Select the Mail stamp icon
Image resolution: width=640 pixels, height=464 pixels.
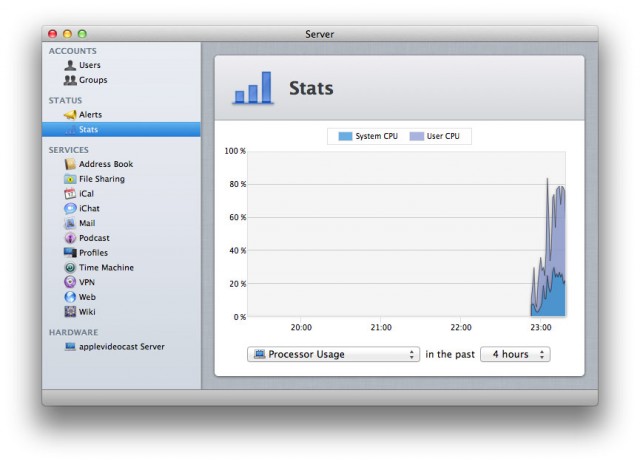click(x=70, y=223)
